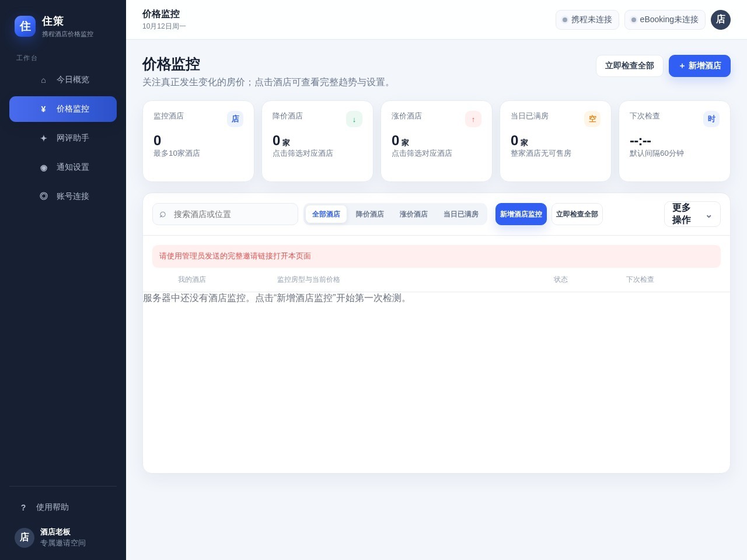The height and width of the screenshot is (560, 747).
Task: Open the 店 user avatar in top bar
Action: 721,20
